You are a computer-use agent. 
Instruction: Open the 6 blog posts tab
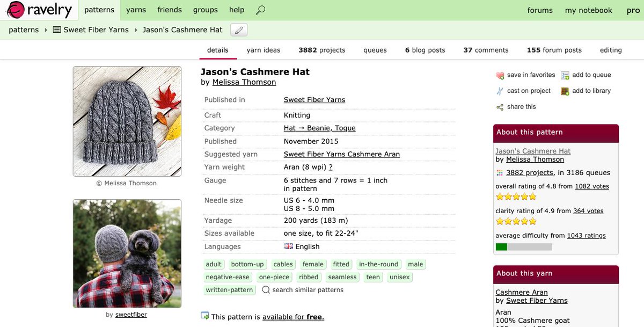[x=425, y=50]
